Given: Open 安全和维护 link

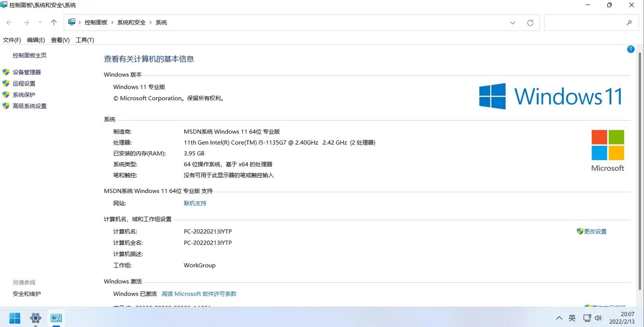Looking at the screenshot, I should coord(27,294).
